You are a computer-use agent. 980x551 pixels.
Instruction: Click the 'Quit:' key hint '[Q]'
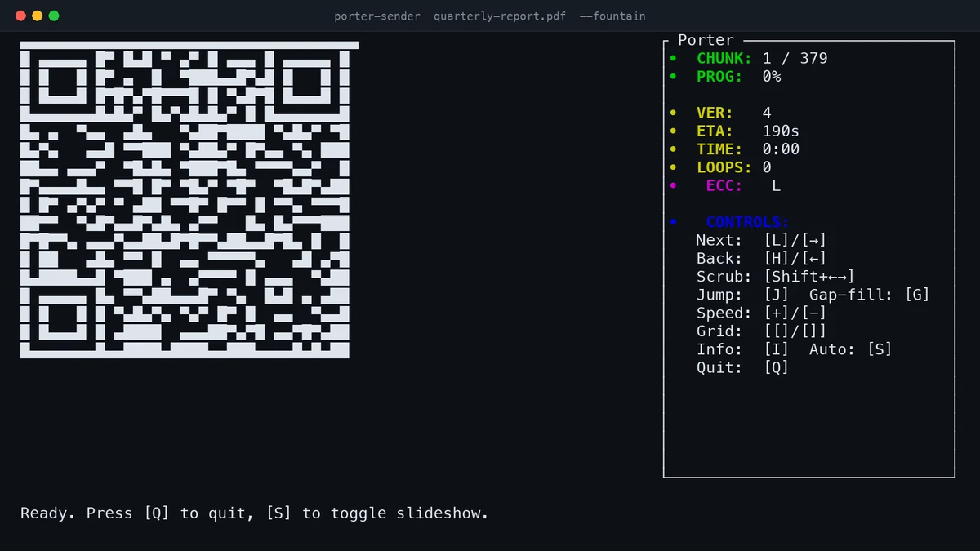tap(777, 367)
